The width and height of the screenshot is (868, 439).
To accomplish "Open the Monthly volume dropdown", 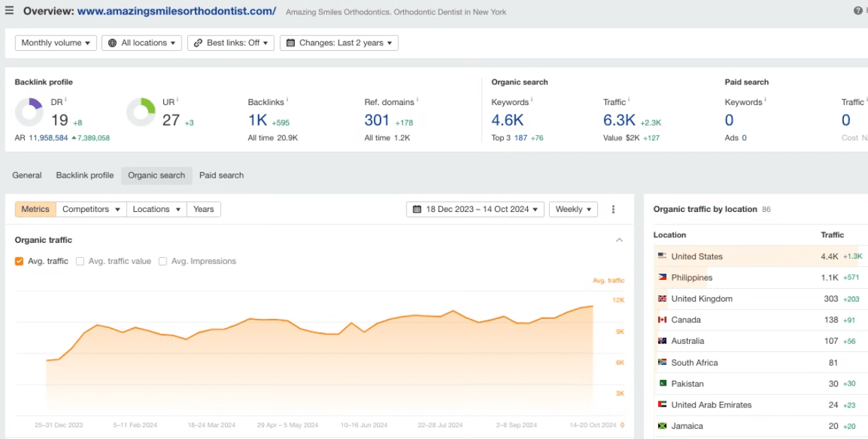I will click(56, 43).
